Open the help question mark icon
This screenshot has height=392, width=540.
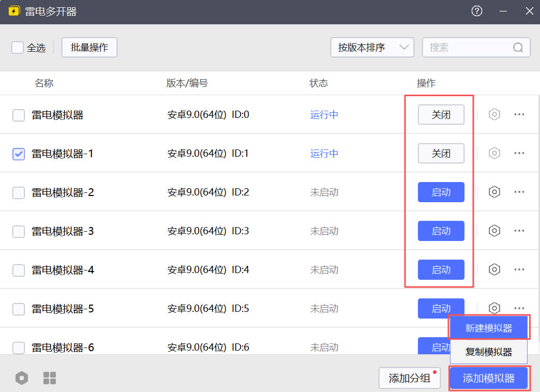pyautogui.click(x=477, y=11)
